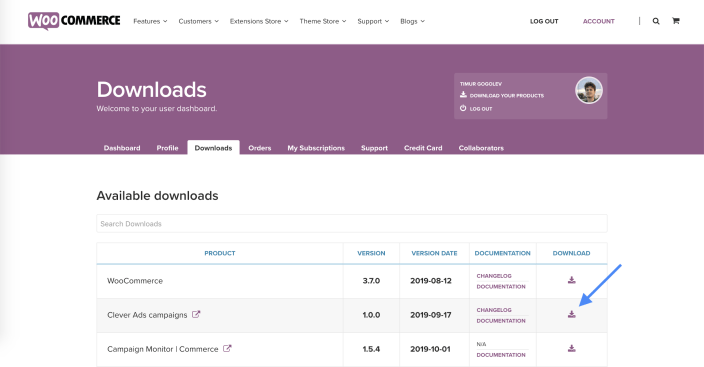Download Campaign Monitor | Commerce plugin
Screen dimensions: 704x367
572,349
